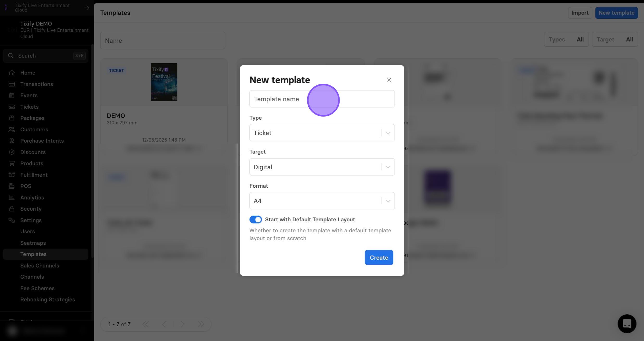Select Templates in the sidebar
Screen dimensions: 644x341
coord(46,254)
